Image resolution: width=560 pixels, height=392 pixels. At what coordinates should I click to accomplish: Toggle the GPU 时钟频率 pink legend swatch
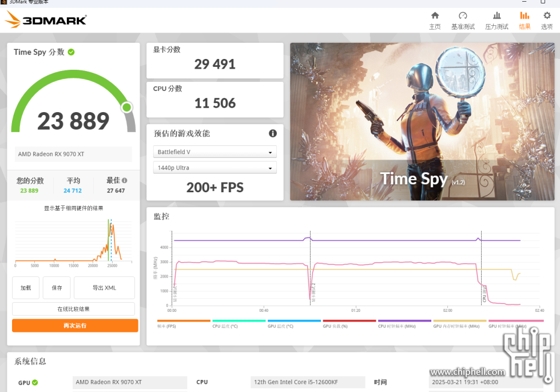pyautogui.click(x=516, y=321)
